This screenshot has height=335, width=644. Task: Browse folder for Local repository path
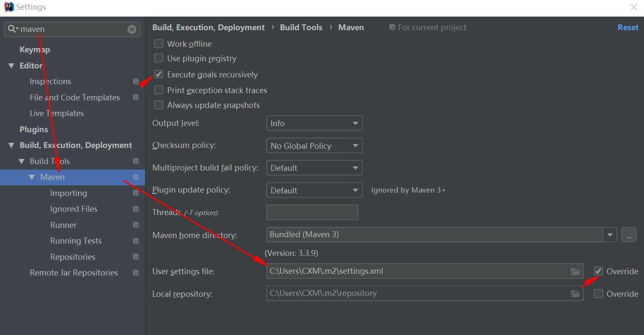575,293
